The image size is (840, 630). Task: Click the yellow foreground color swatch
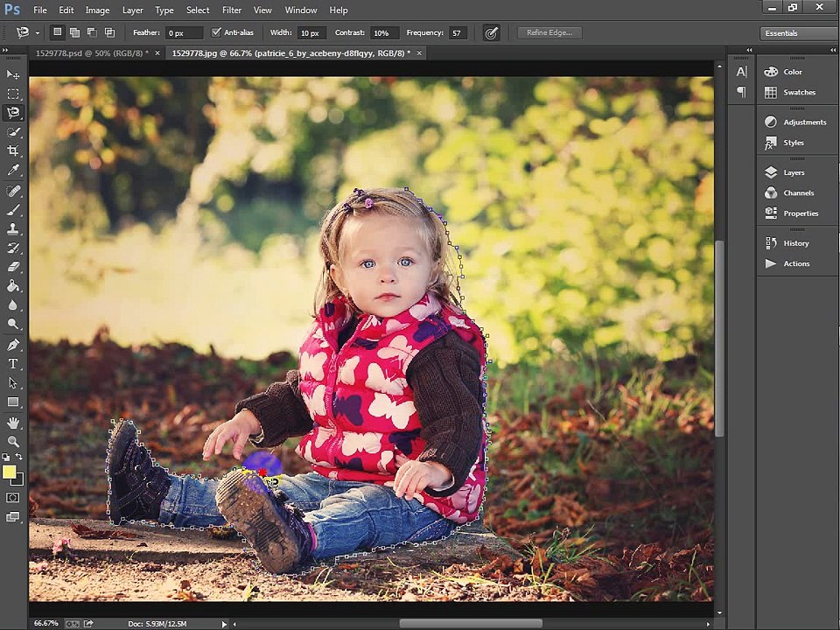click(x=8, y=472)
